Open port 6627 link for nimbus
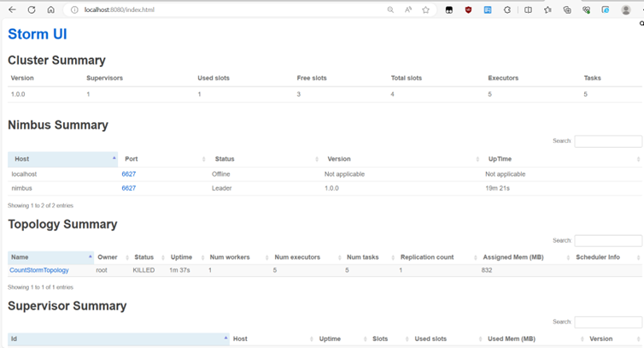This screenshot has height=348, width=644. (x=129, y=188)
